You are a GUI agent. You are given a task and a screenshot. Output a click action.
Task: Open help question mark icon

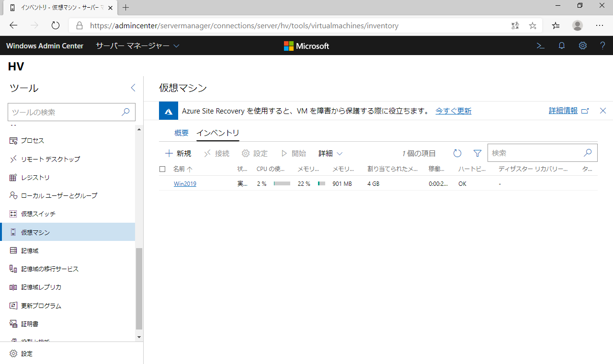click(603, 46)
